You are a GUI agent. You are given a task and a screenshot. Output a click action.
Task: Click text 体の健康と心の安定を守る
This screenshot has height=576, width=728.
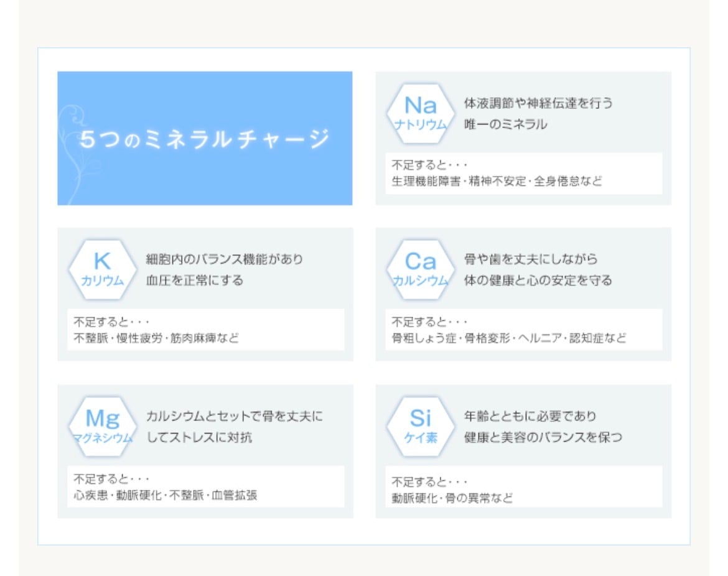click(538, 281)
